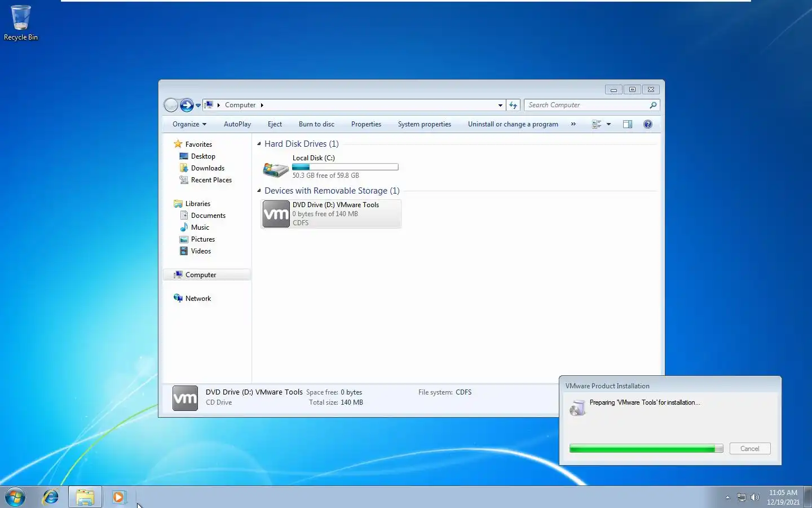Image resolution: width=812 pixels, height=508 pixels.
Task: Launch Internet Explorer from the taskbar
Action: pos(51,497)
